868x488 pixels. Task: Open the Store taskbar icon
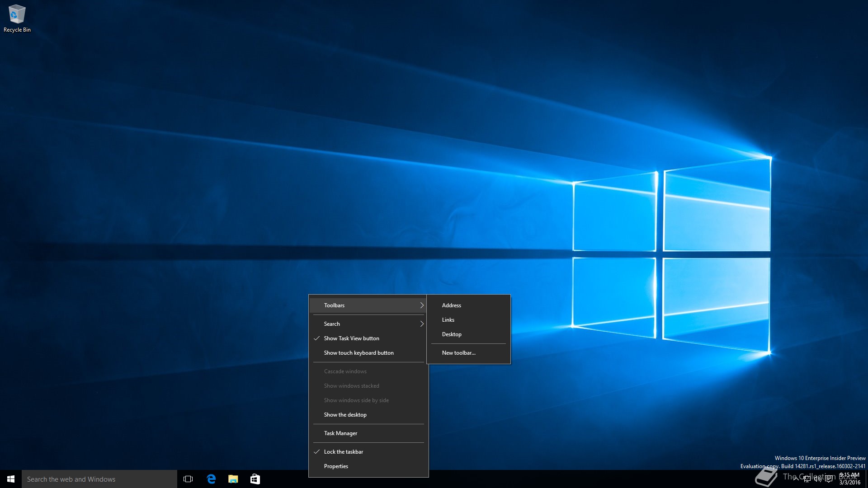pos(255,479)
